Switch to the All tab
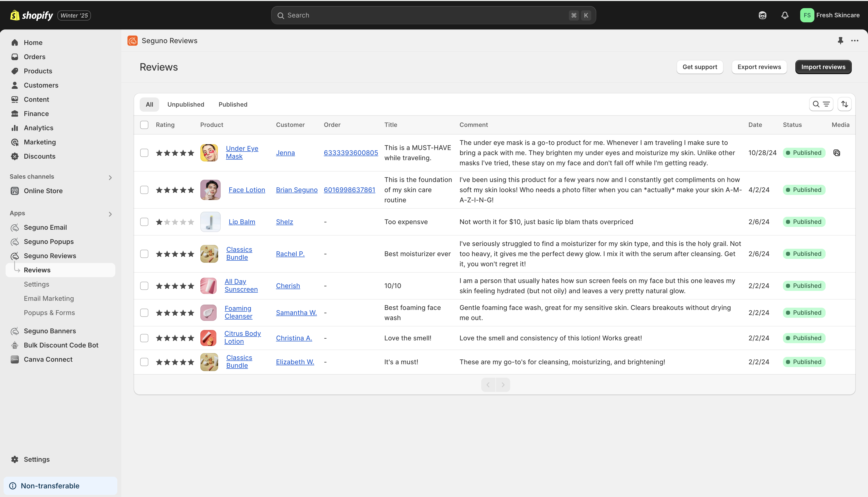This screenshot has height=497, width=868. pyautogui.click(x=150, y=105)
